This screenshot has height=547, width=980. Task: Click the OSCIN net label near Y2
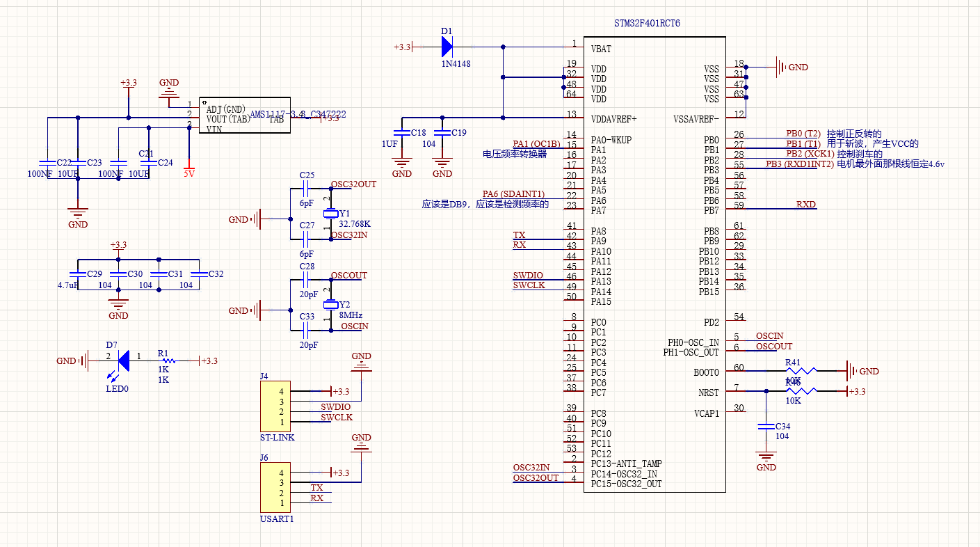[x=355, y=326]
